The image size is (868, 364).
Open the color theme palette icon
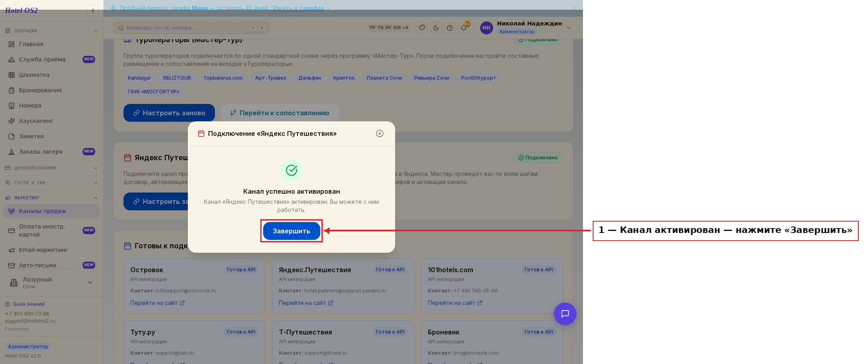tap(422, 28)
